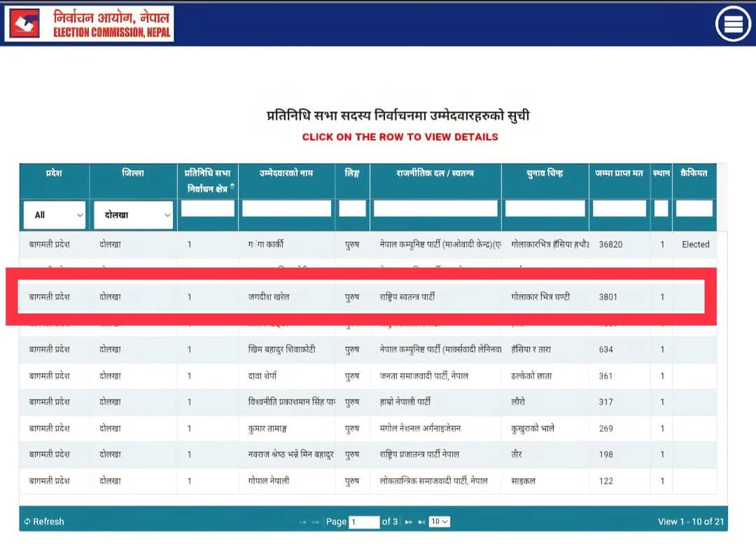756x544 pixels.
Task: Go to the next page arrow
Action: coord(408,522)
